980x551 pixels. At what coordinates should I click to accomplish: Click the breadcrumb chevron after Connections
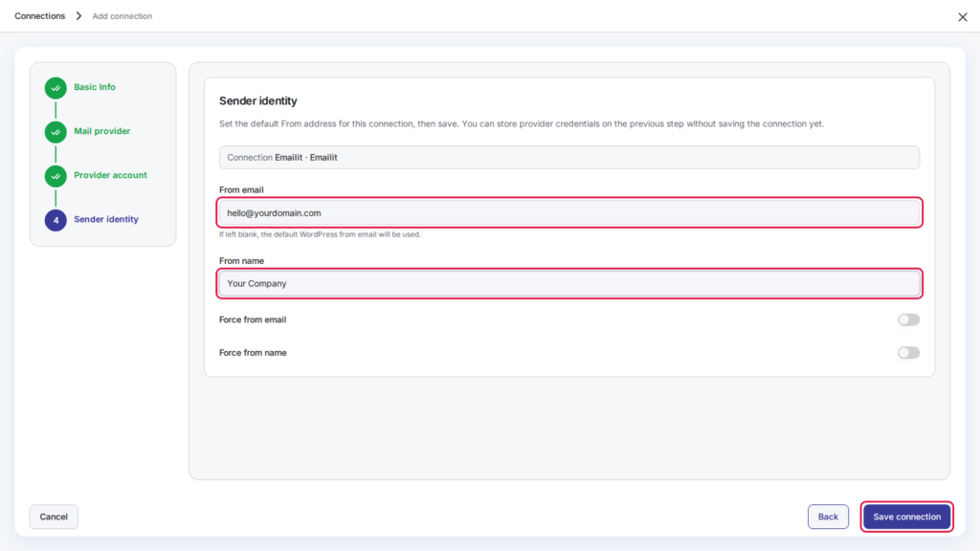coord(78,16)
